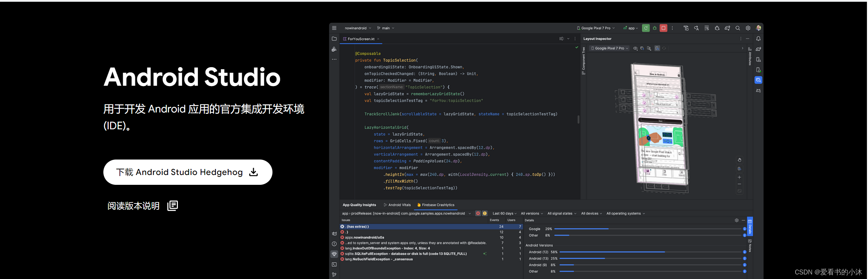Open the Notifications bell
The width and height of the screenshot is (868, 279).
pyautogui.click(x=758, y=39)
